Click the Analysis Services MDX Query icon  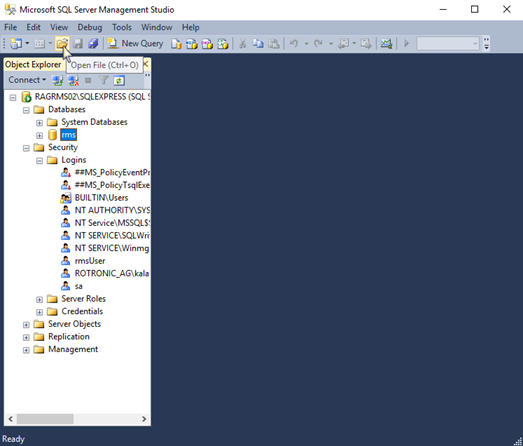(x=191, y=44)
